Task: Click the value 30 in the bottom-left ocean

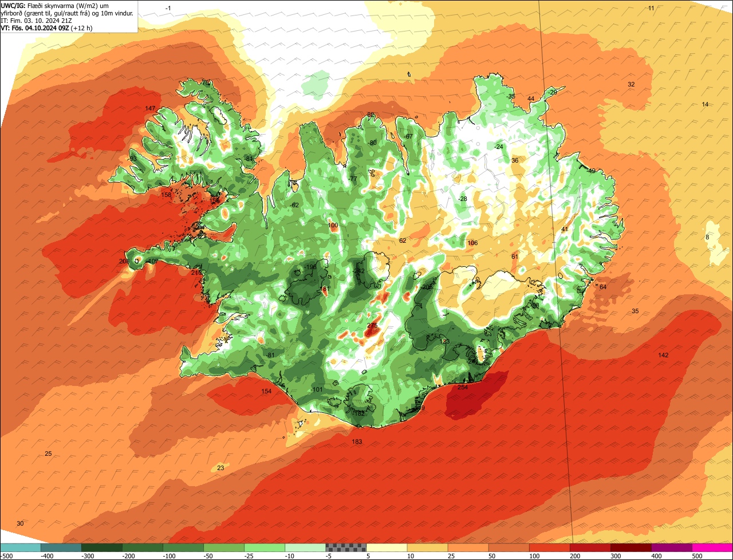Action: (20, 524)
